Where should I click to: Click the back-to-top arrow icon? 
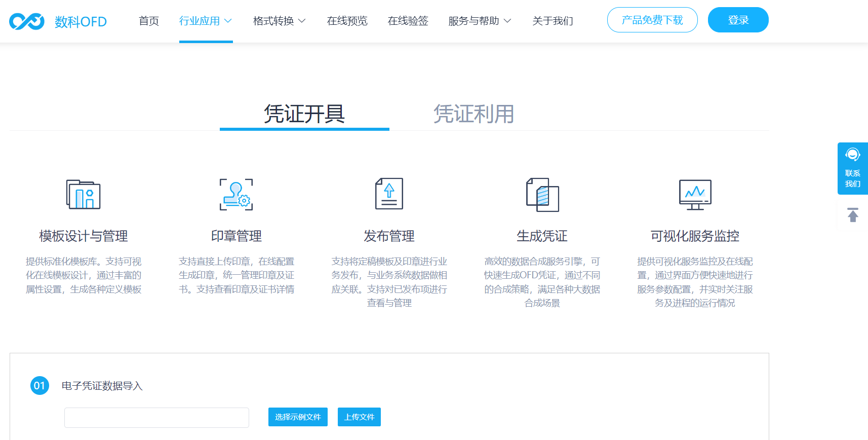tap(853, 215)
